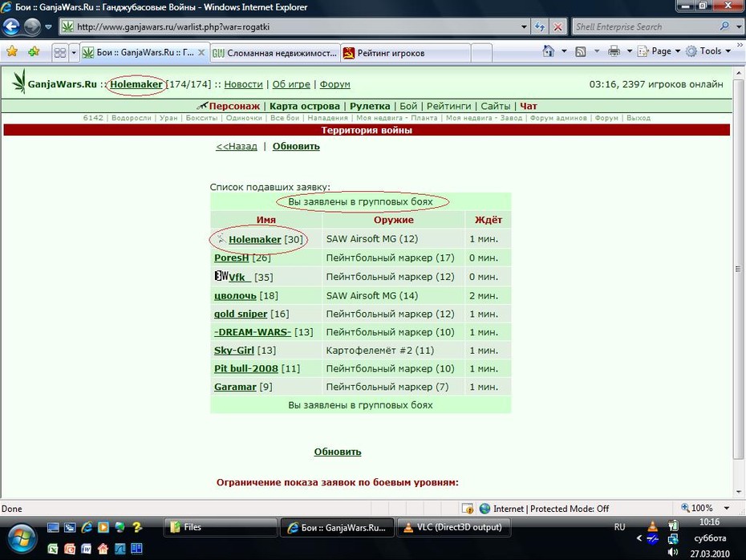Launch Internet Explorer from quick launch
The image size is (746, 560).
87,527
